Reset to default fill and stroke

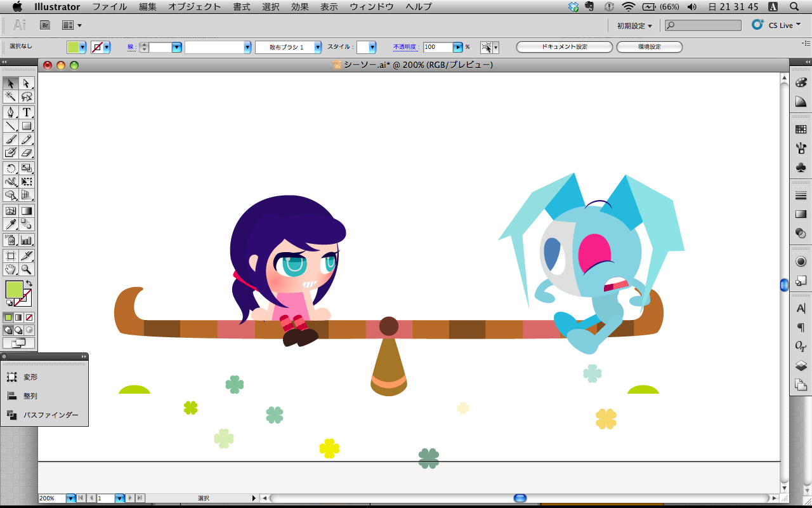[x=9, y=304]
